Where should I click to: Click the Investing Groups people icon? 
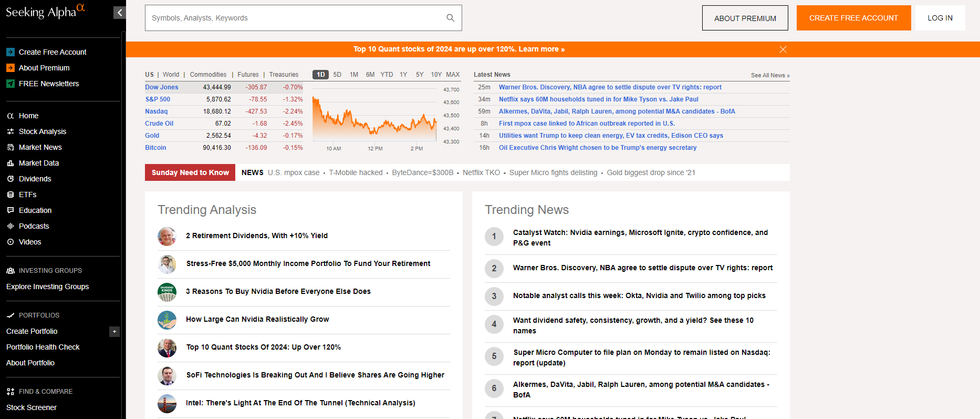[11, 271]
